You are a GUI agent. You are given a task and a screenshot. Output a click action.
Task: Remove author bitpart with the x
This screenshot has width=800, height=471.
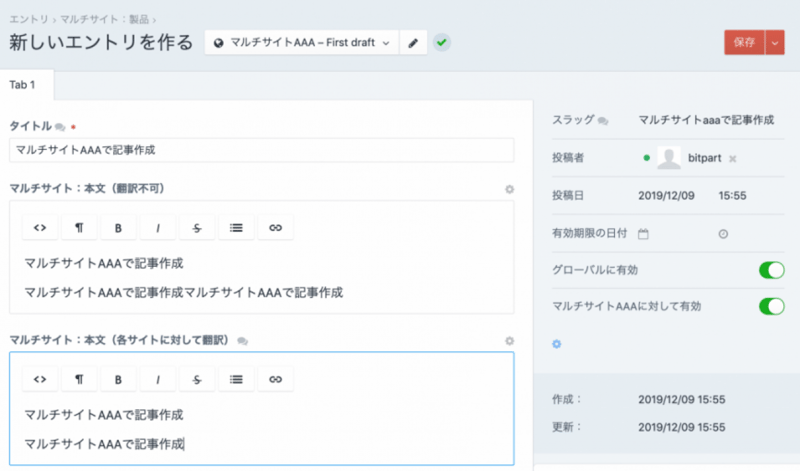732,159
